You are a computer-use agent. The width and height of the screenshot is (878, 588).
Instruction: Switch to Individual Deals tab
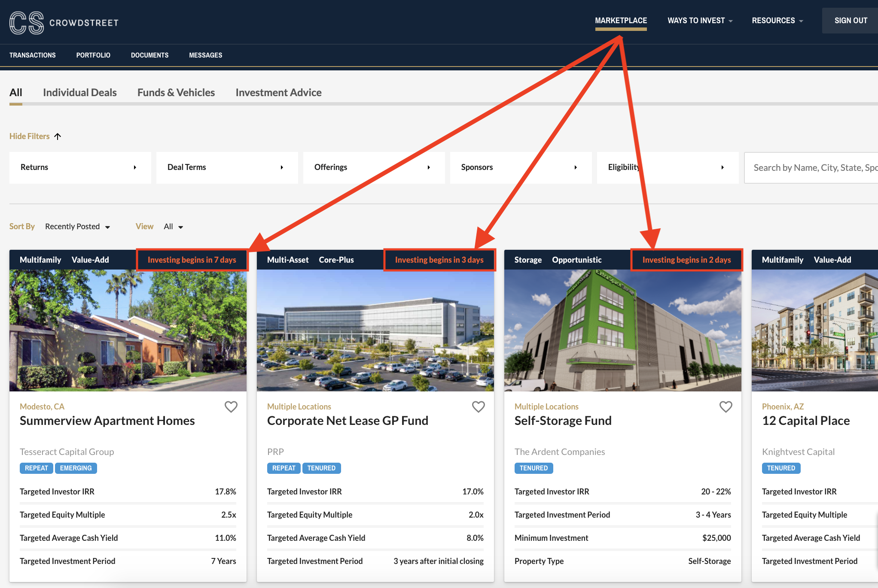pyautogui.click(x=80, y=92)
